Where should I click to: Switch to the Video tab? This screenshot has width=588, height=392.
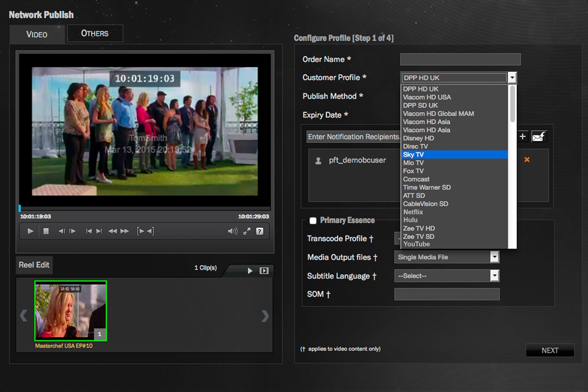[x=37, y=34]
